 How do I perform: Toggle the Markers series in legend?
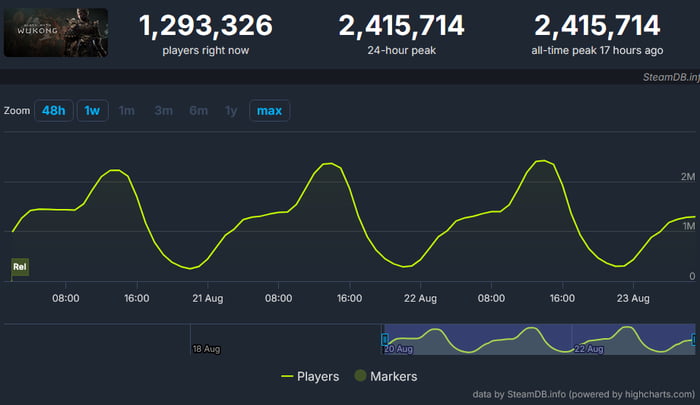coord(385,376)
